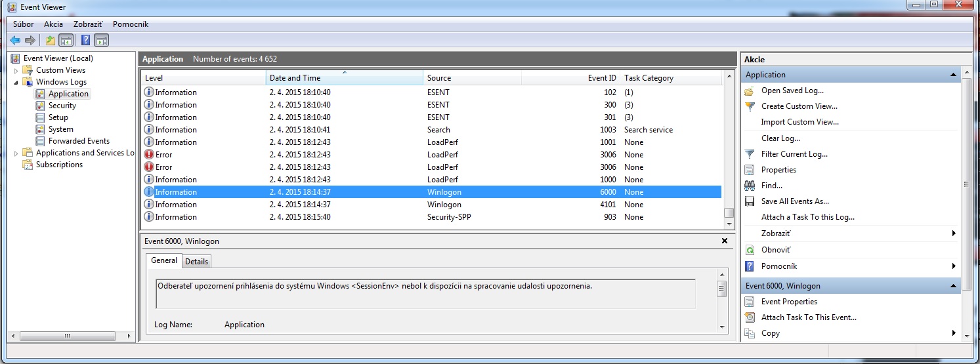Collapse the Application section in Akcie pane
The height and width of the screenshot is (364, 980).
click(953, 75)
